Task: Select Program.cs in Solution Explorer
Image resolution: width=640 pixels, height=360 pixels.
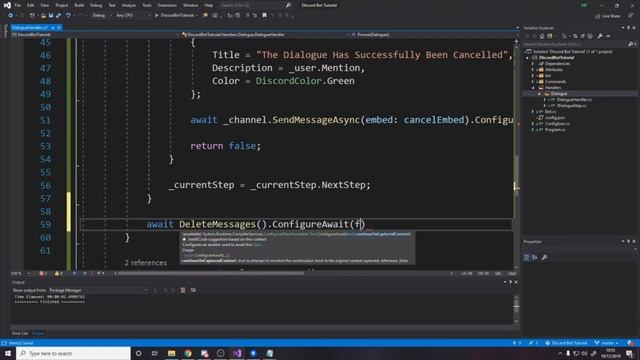Action: click(555, 130)
